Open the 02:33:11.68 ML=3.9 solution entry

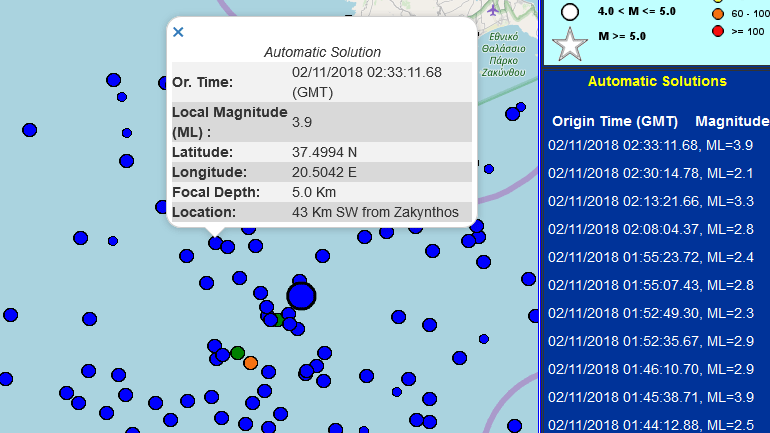coord(651,145)
